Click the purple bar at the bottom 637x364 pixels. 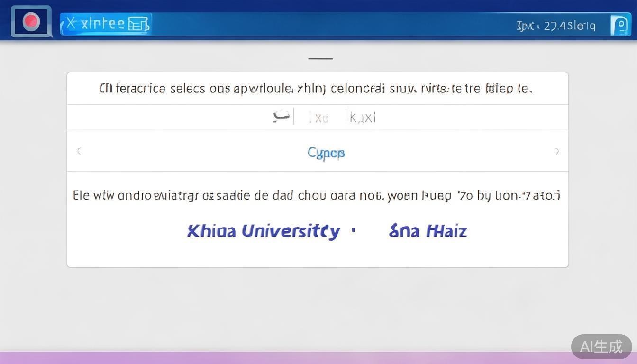tap(284, 358)
